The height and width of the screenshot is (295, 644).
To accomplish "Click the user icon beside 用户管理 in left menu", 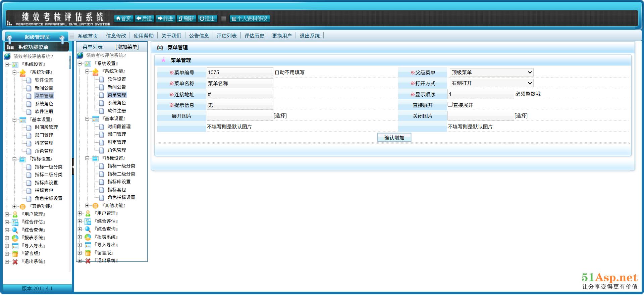I will [x=15, y=214].
